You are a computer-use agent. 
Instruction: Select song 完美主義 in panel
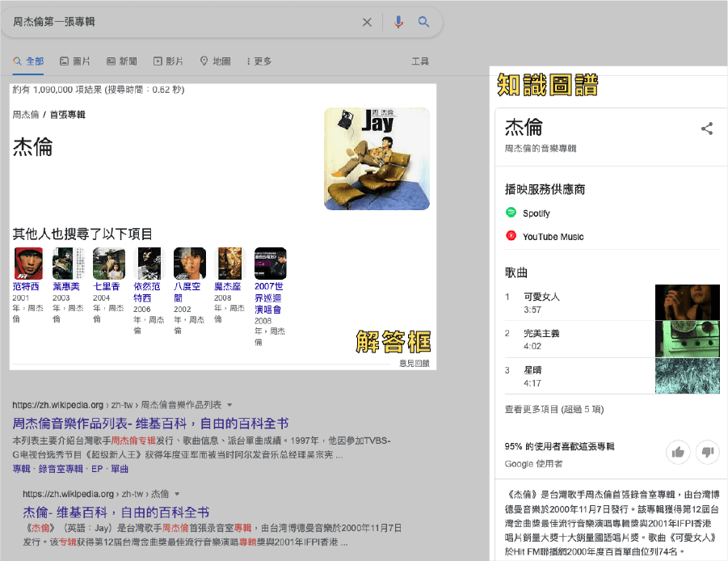tap(541, 333)
